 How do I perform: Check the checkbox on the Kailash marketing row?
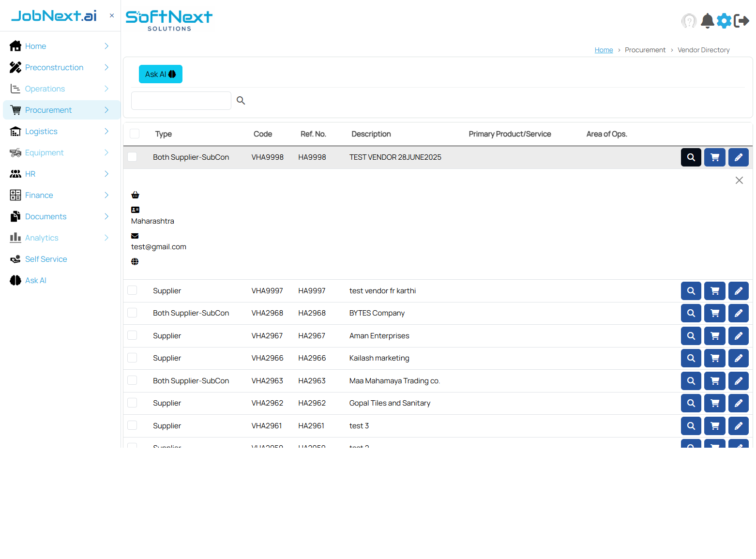point(132,358)
